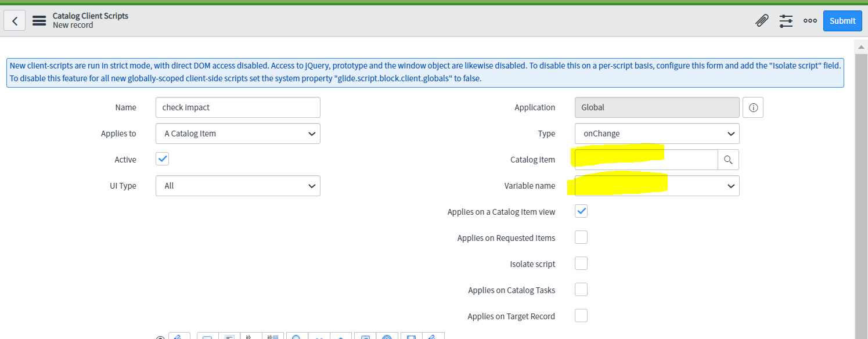Open the form context menu hamburger
868x339 pixels.
39,20
